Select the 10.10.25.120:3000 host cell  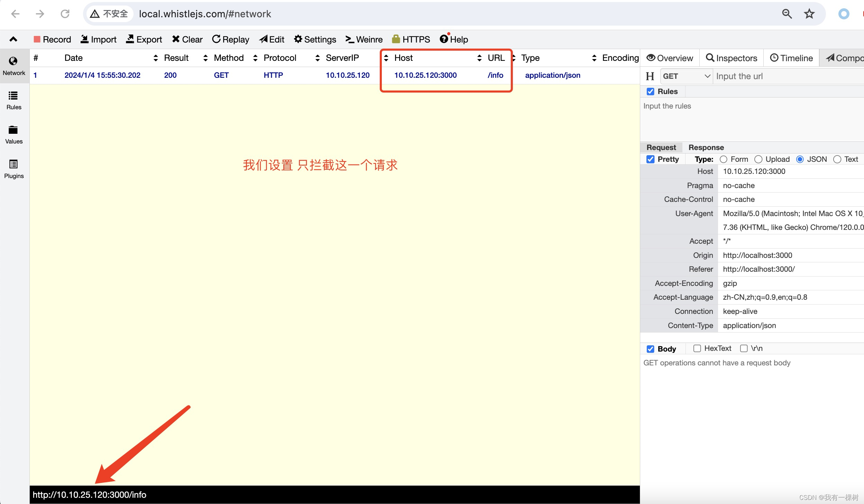tap(425, 75)
